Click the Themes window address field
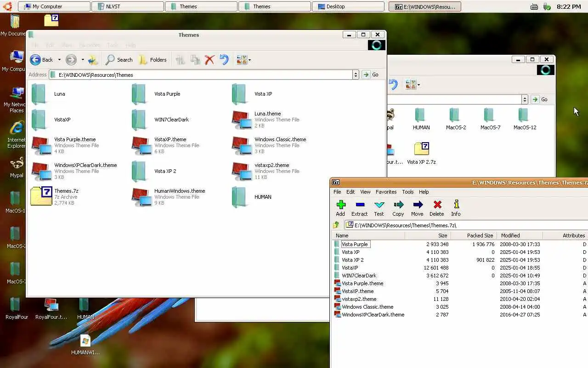The height and width of the screenshot is (368, 588). pyautogui.click(x=201, y=75)
